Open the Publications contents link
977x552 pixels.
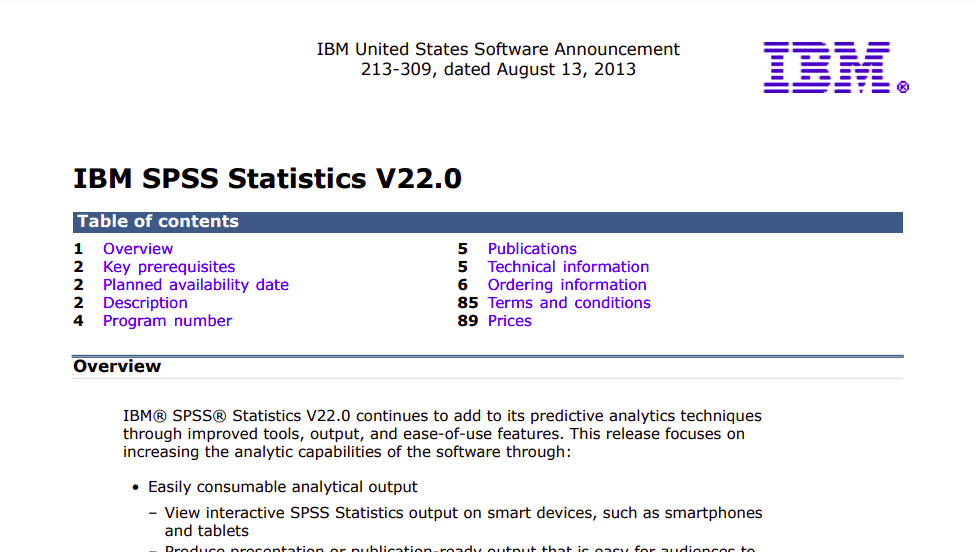(x=531, y=249)
